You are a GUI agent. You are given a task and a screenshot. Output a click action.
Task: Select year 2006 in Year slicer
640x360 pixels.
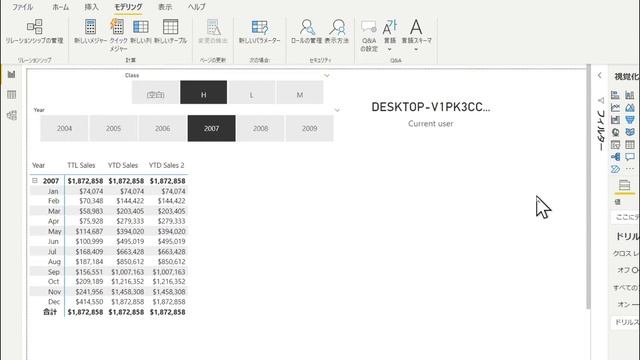(162, 128)
